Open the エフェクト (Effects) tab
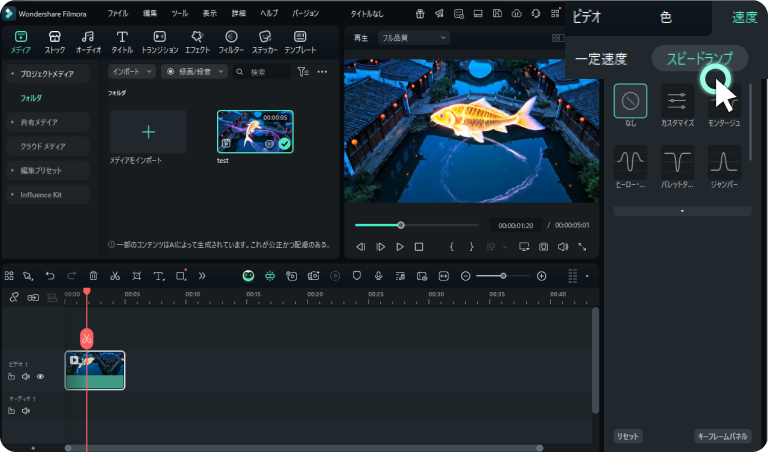 point(197,42)
